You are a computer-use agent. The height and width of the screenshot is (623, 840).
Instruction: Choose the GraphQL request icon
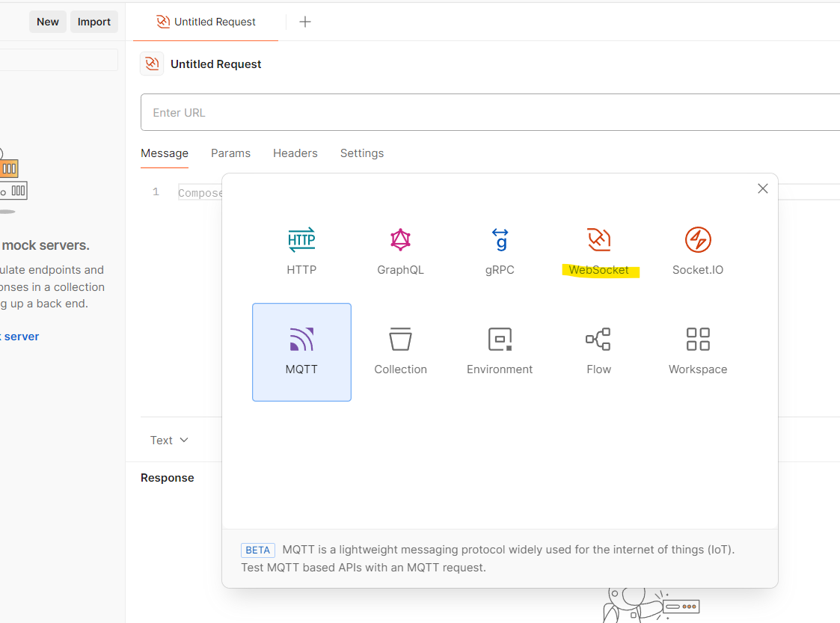400,239
